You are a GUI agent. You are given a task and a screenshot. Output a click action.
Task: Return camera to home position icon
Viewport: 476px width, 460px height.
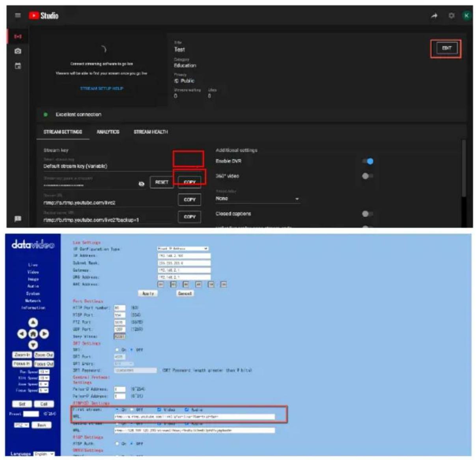[x=33, y=334]
